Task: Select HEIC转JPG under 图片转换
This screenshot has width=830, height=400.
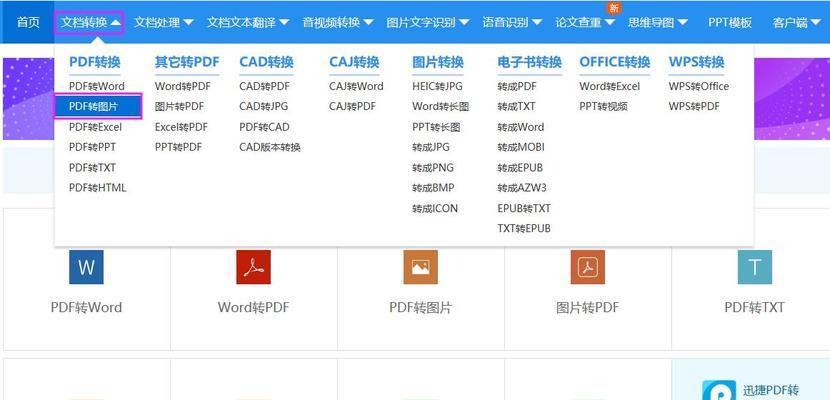Action: pyautogui.click(x=437, y=86)
